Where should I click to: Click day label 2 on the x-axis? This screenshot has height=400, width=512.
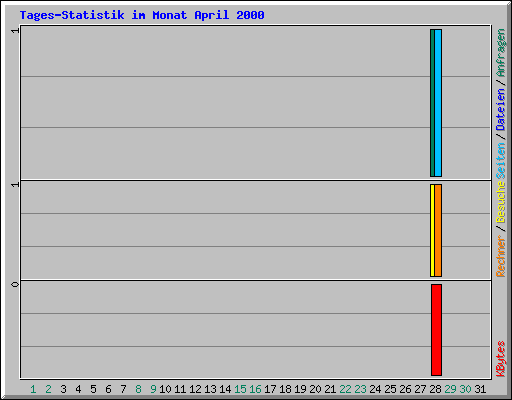tap(48, 389)
